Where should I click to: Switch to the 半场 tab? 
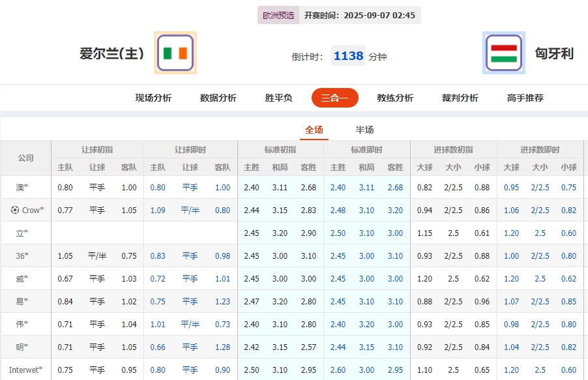(x=364, y=130)
